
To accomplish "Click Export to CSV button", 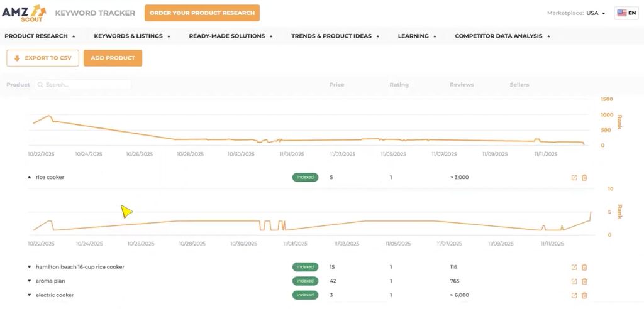I will point(43,58).
